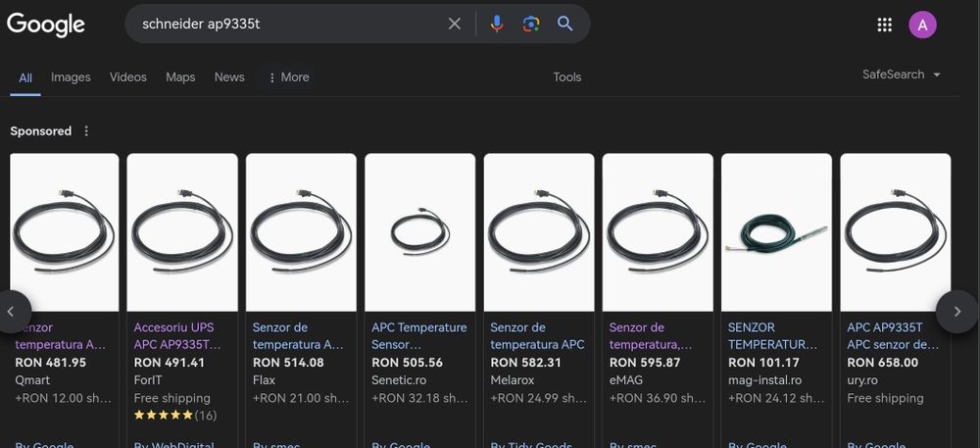This screenshot has height=448, width=980.
Task: Open the Google apps grid
Action: [884, 25]
